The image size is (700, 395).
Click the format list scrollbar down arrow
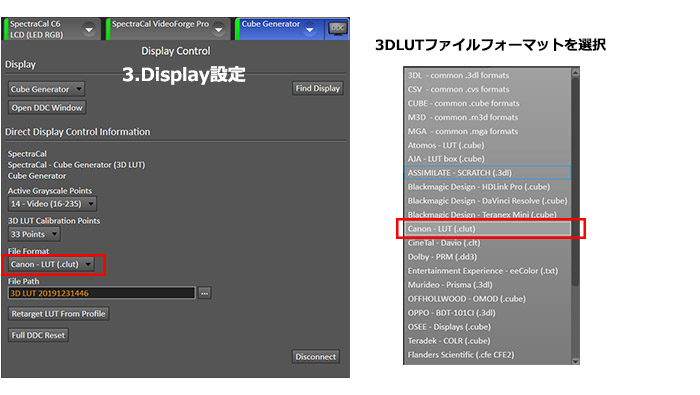pos(575,361)
